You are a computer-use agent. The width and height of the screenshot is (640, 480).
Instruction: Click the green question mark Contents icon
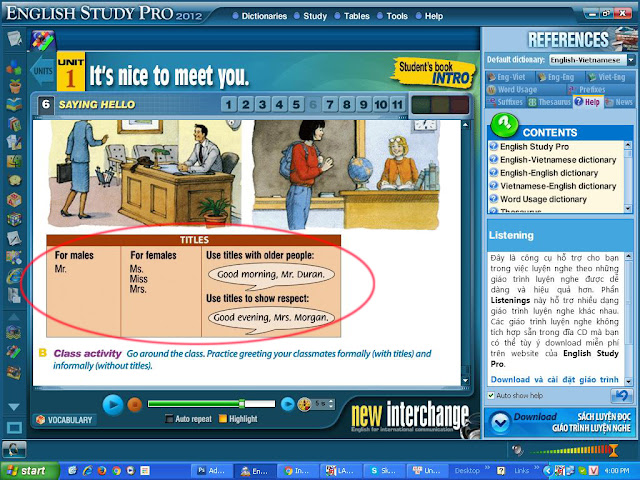504,124
